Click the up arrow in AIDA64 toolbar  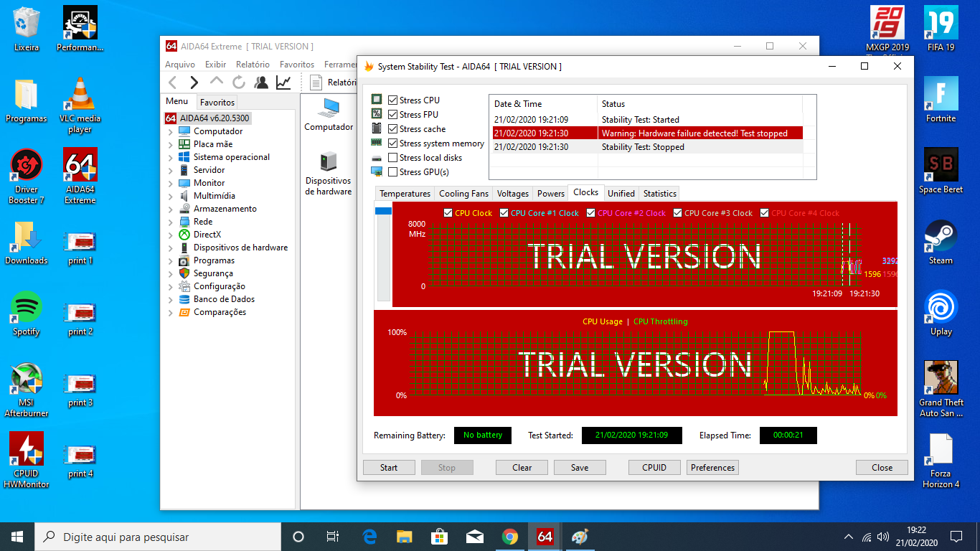tap(217, 83)
